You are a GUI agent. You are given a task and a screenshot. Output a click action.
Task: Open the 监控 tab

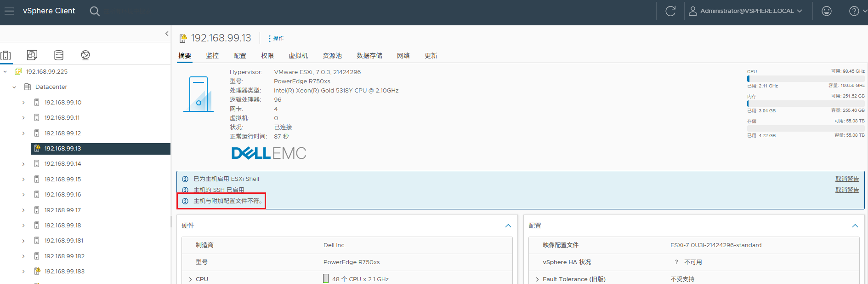pos(212,56)
